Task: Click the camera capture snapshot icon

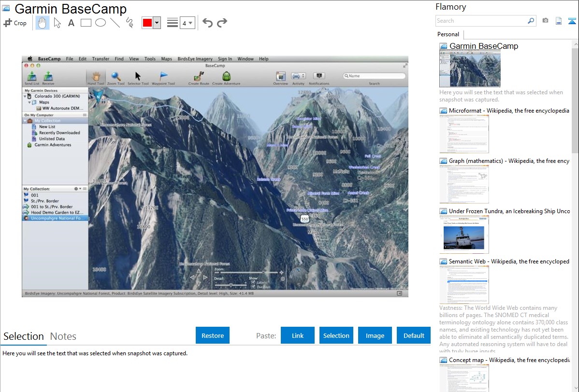Action: coord(545,21)
